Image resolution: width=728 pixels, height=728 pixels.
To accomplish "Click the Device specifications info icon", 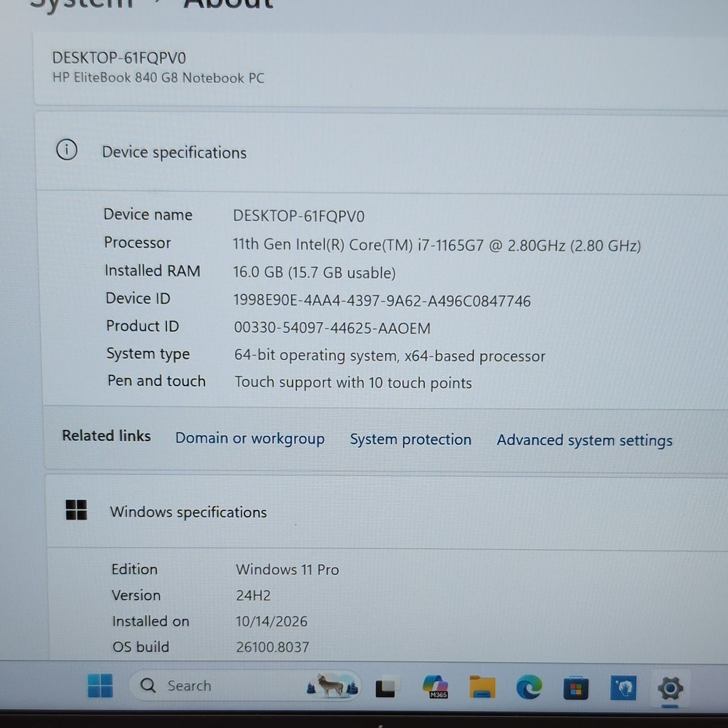I will coord(67,149).
